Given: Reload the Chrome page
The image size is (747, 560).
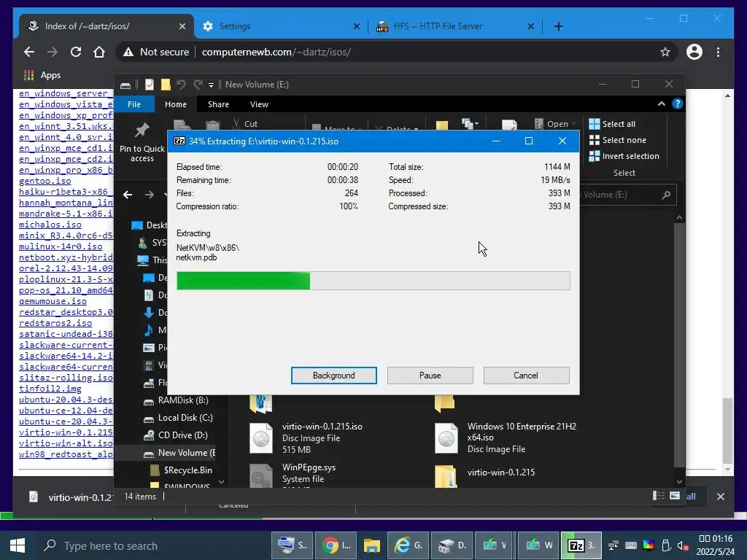Looking at the screenshot, I should [x=76, y=52].
